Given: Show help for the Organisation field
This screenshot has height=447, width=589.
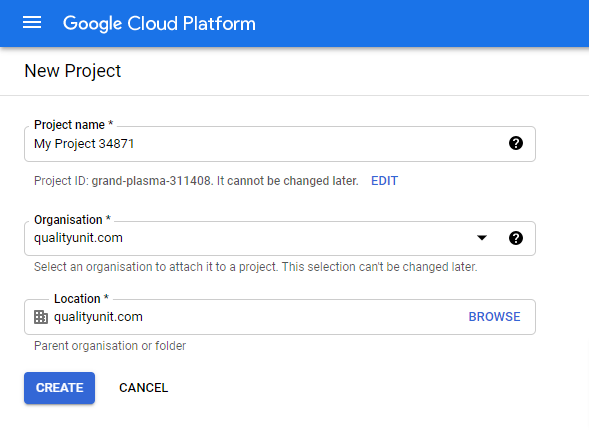Looking at the screenshot, I should 516,238.
